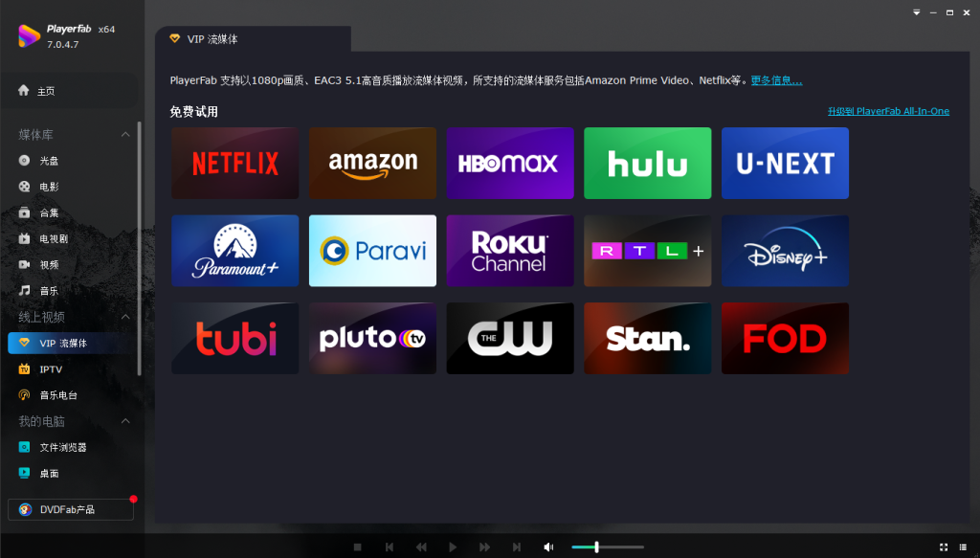The height and width of the screenshot is (558, 980).
Task: Go to 主页 (Home) in the sidebar
Action: (45, 91)
